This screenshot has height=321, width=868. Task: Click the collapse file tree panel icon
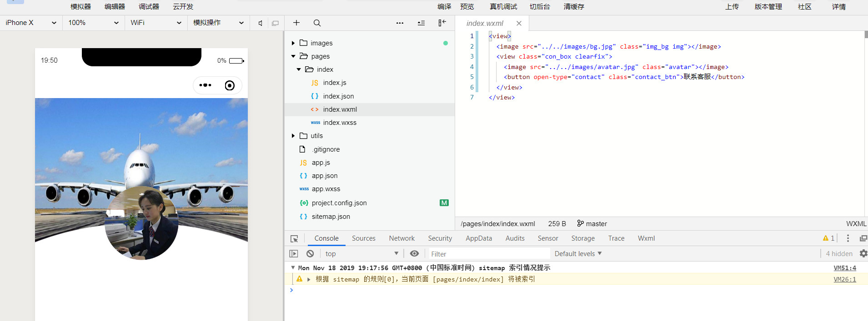442,23
